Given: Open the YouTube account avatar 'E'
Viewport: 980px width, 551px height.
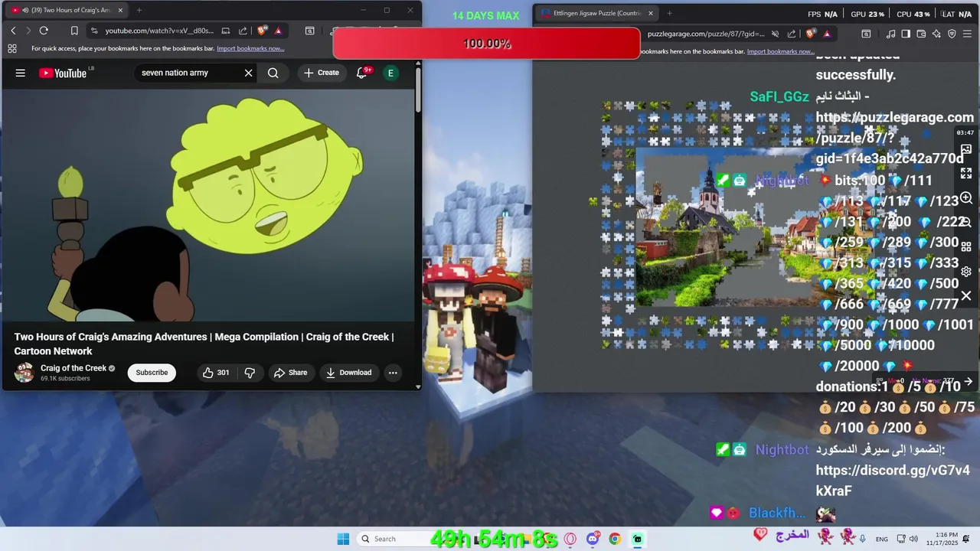Looking at the screenshot, I should coord(390,73).
